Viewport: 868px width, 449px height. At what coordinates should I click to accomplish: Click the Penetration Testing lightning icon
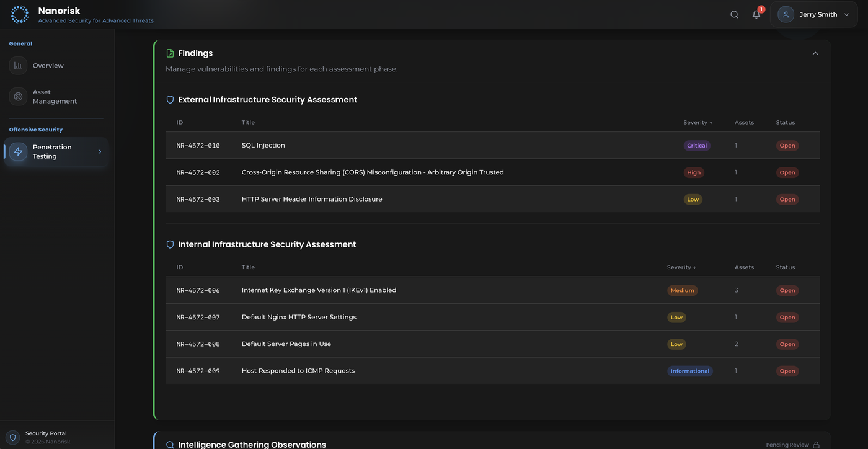point(18,152)
